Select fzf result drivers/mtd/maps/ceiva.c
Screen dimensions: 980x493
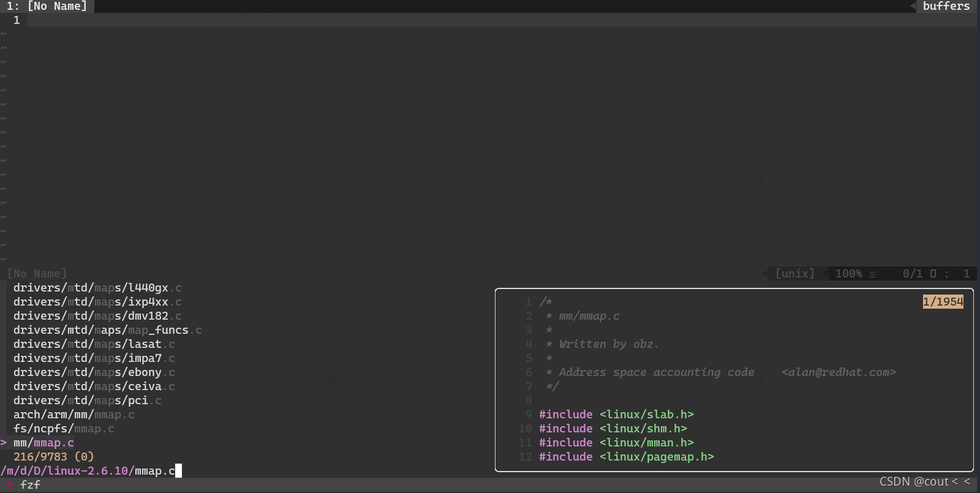(94, 386)
